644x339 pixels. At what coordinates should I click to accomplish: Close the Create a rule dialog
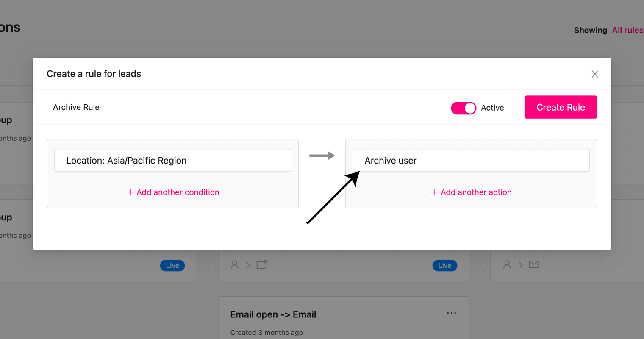(x=595, y=74)
